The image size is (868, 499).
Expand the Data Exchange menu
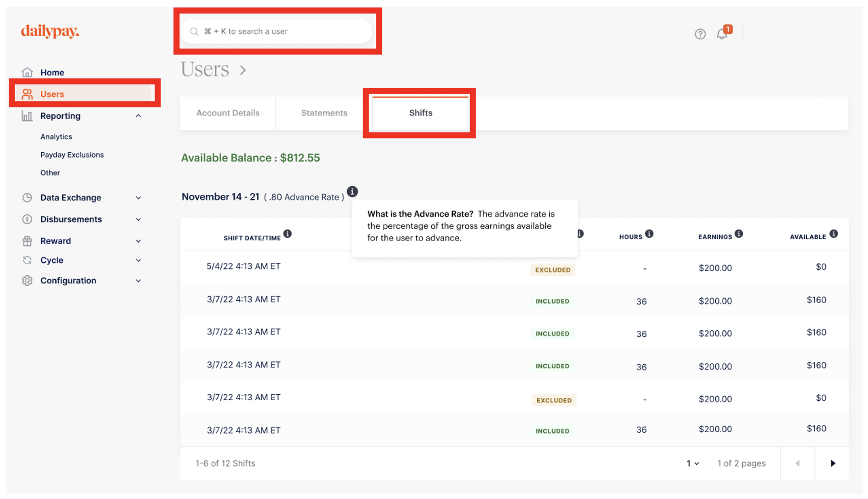pyautogui.click(x=138, y=198)
